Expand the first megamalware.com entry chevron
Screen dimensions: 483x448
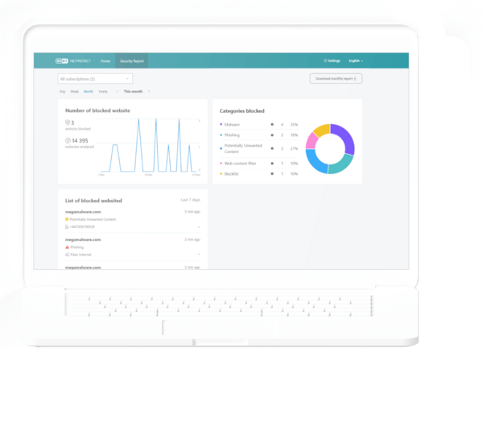point(199,226)
